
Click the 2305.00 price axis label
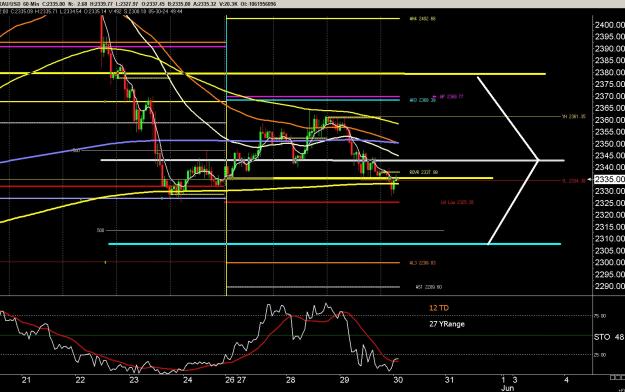click(x=609, y=250)
